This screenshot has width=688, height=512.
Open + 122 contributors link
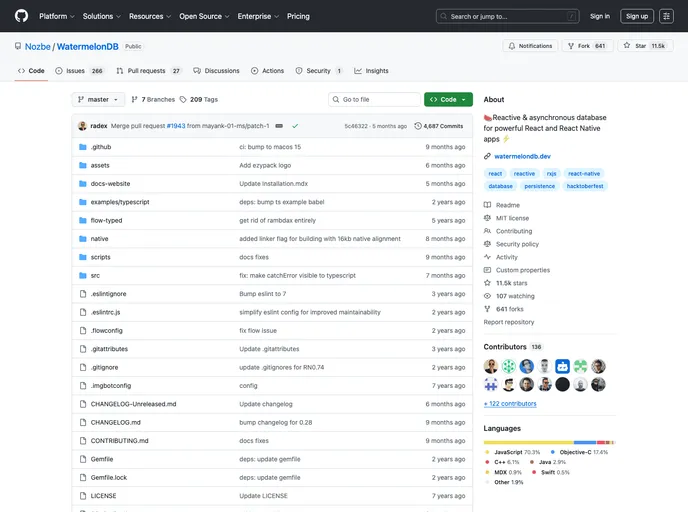(x=510, y=404)
